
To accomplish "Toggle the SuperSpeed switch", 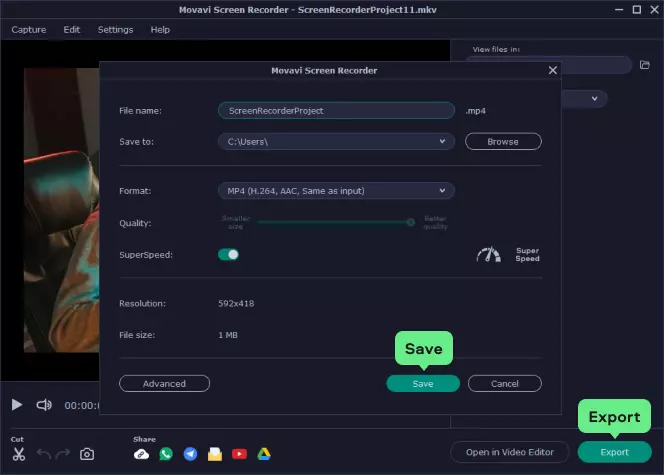I will point(228,254).
